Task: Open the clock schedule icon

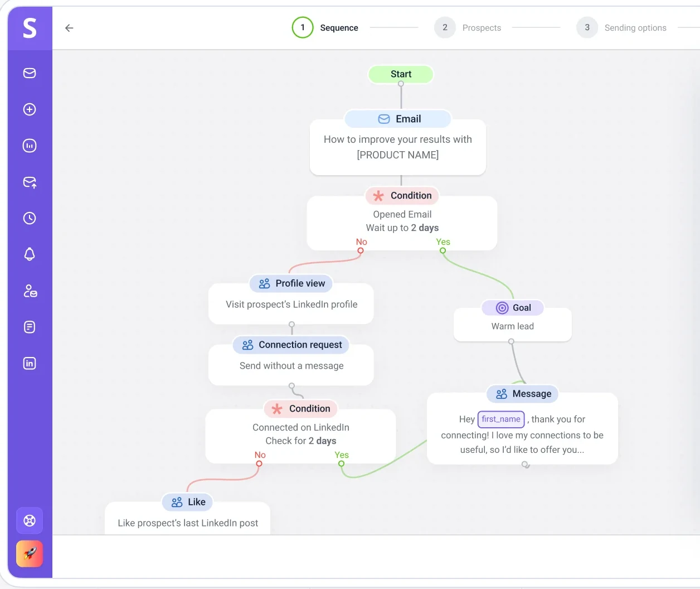Action: click(x=30, y=218)
